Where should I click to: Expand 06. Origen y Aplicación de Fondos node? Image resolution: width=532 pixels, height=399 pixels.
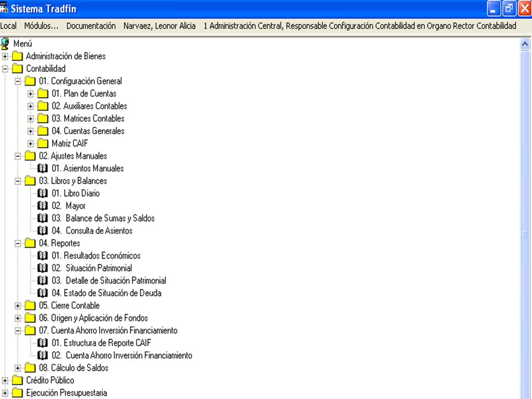18,318
